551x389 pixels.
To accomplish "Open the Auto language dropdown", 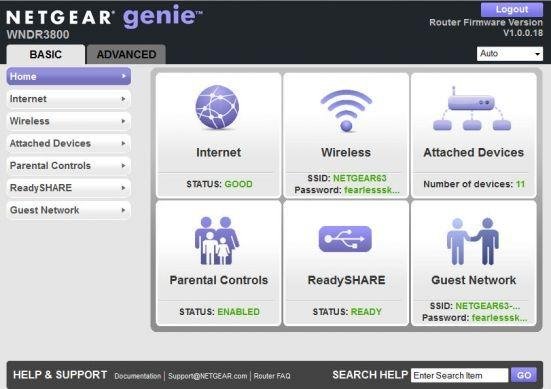I will click(510, 54).
